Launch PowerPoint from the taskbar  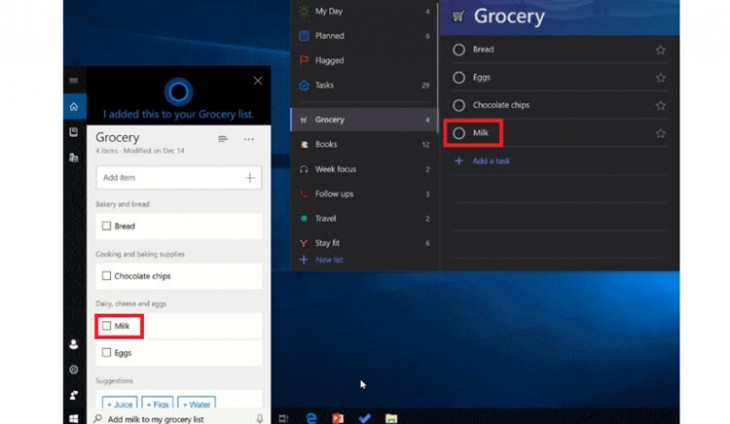[x=338, y=418]
